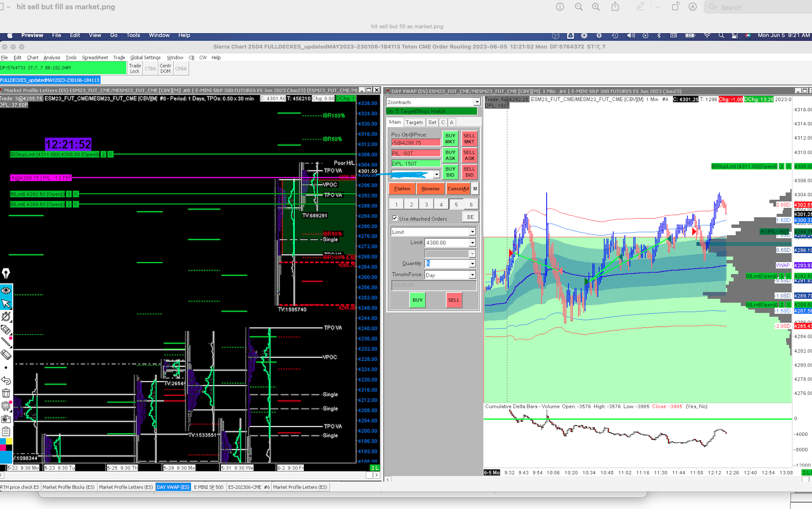Click the SELL MKT button
The image size is (812, 509).
(x=469, y=139)
